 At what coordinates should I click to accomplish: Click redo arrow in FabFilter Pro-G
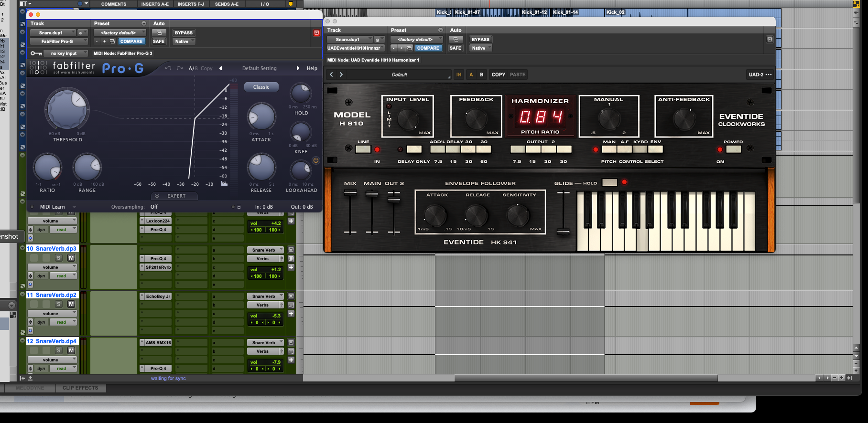[180, 68]
